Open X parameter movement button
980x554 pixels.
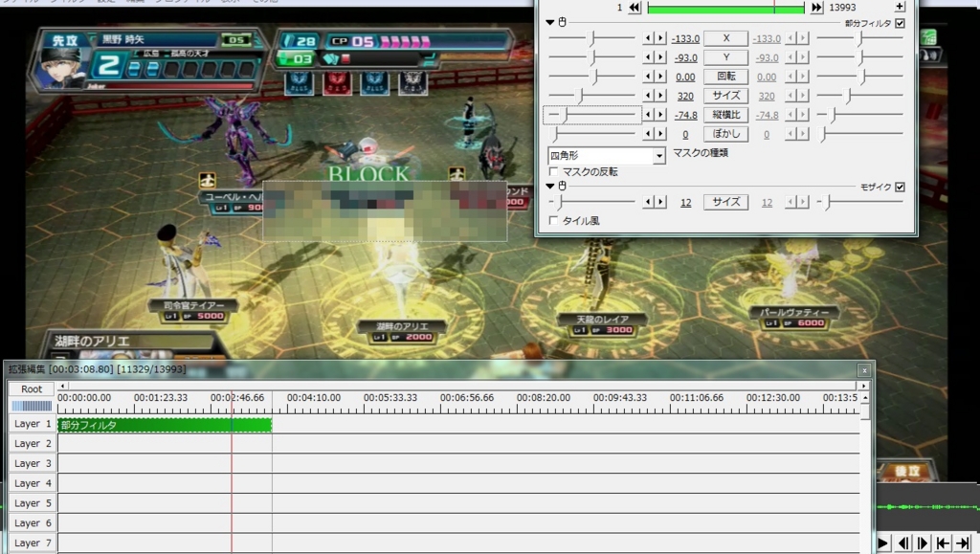point(725,38)
